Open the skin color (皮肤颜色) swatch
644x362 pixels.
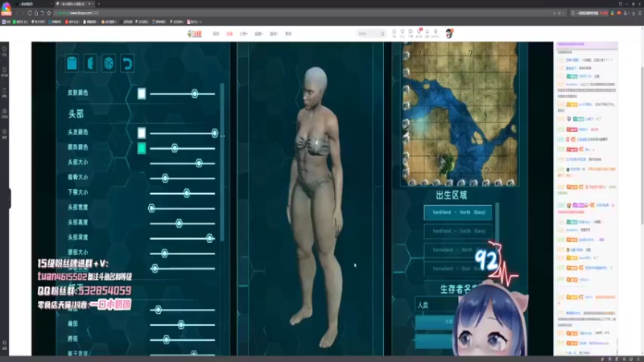(x=142, y=93)
